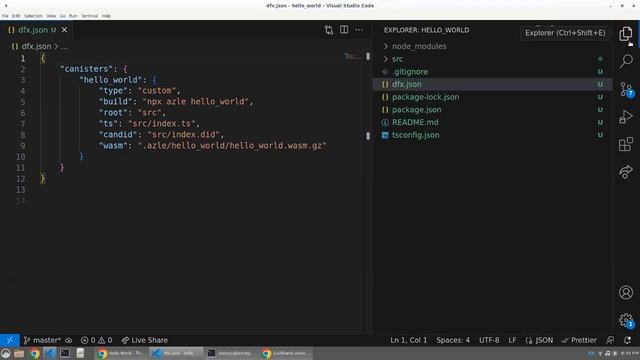Click the "npx azle hello_world" build value
The image size is (640, 360).
coord(196,102)
